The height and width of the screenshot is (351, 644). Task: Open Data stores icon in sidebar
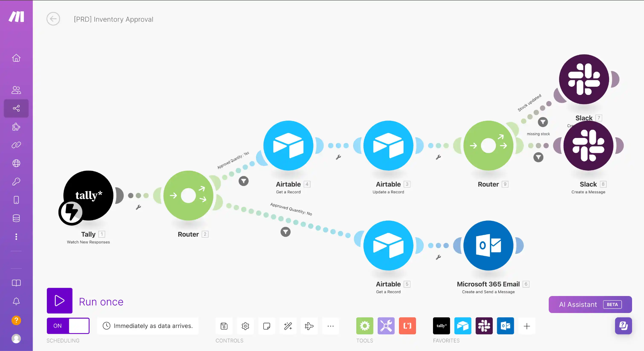(x=16, y=218)
